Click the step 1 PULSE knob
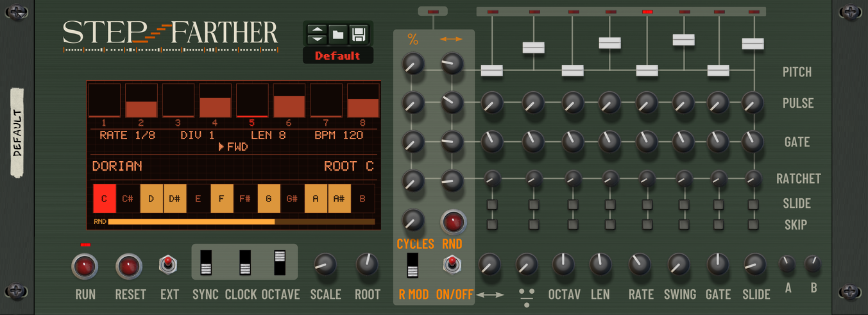The height and width of the screenshot is (315, 868). [492, 102]
